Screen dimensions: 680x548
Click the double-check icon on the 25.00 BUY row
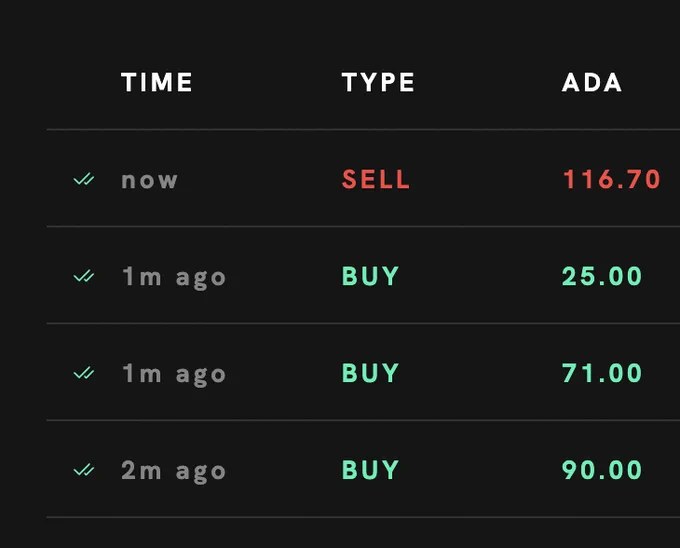(84, 276)
